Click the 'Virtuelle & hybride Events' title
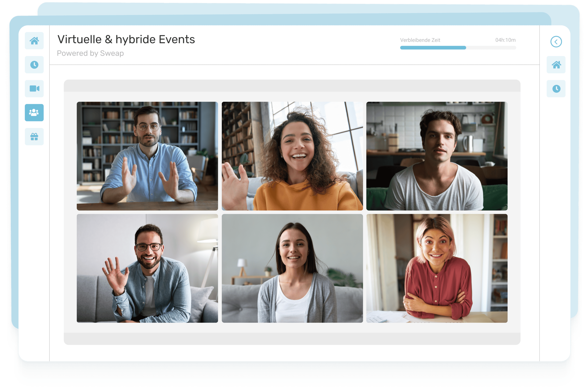Screen dimensions: 588x391 point(126,39)
